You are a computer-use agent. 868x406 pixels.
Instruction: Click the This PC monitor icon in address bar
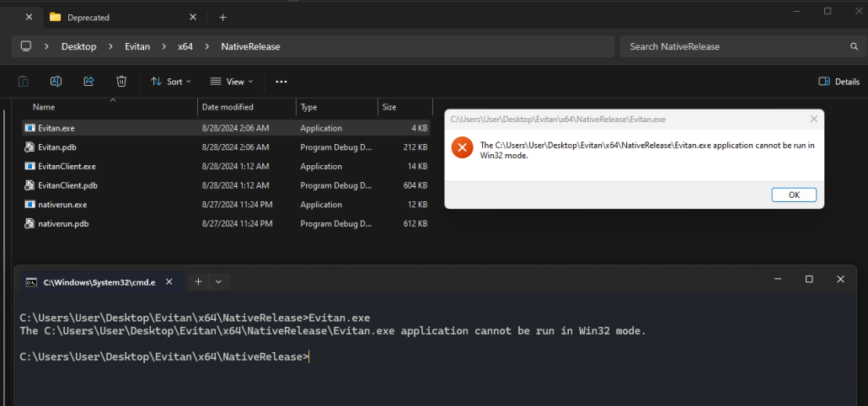point(25,46)
